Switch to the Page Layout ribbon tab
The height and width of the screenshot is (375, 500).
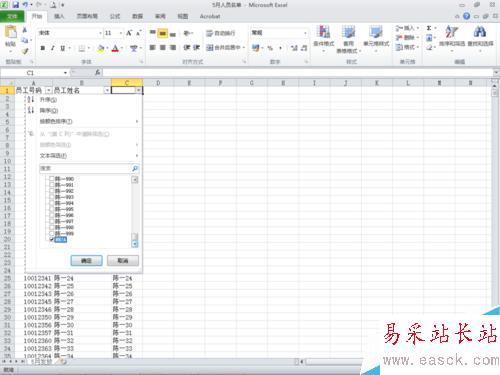click(x=87, y=16)
